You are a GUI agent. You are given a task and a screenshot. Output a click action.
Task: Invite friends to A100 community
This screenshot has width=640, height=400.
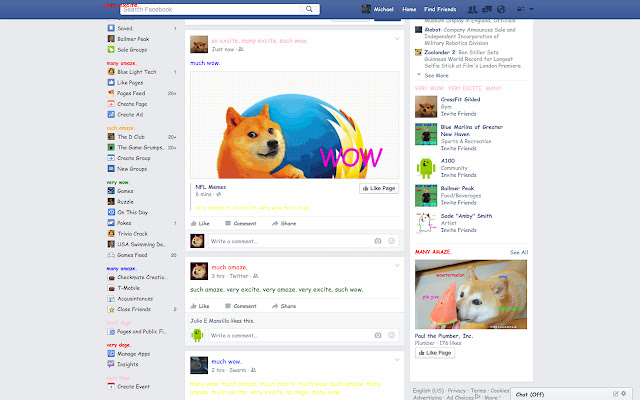458,175
